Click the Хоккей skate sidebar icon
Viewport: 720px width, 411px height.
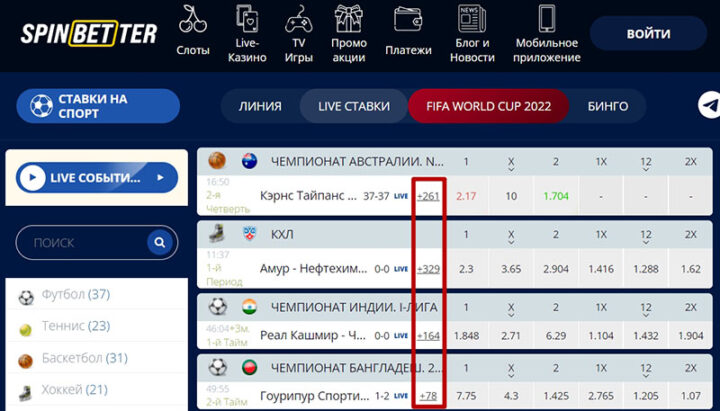click(x=26, y=393)
